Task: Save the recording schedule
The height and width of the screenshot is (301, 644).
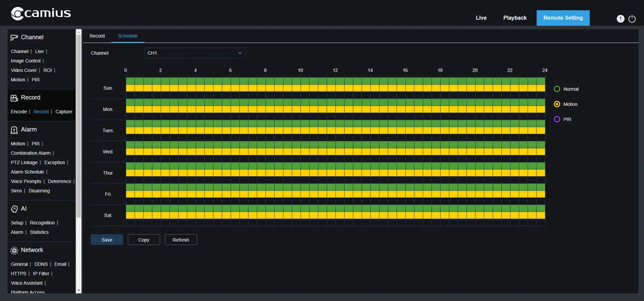Action: click(x=107, y=240)
